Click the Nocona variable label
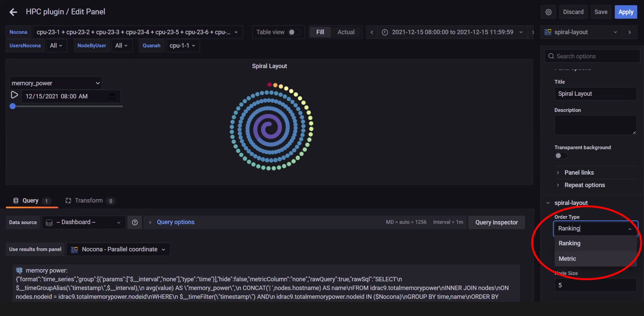 [18, 32]
